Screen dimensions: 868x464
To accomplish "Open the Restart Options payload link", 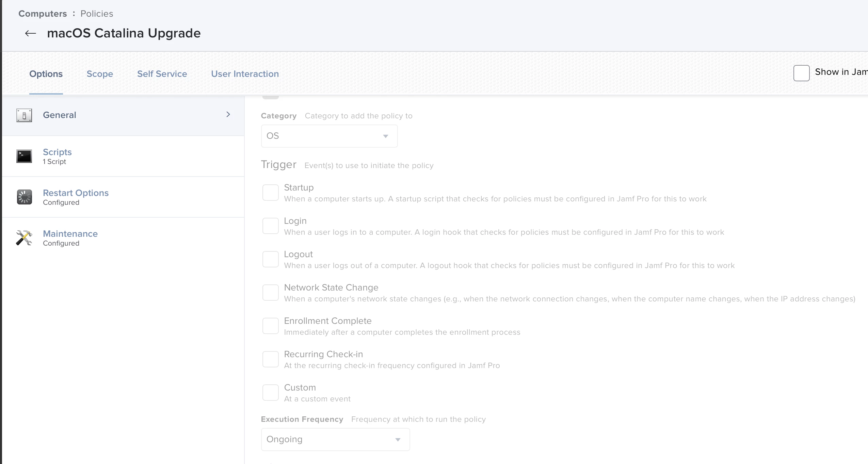I will (x=76, y=193).
